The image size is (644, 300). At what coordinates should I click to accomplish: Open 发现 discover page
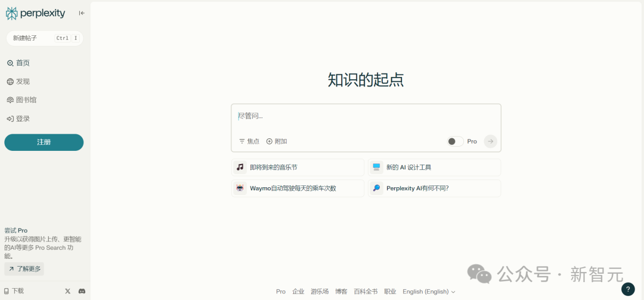click(x=18, y=81)
